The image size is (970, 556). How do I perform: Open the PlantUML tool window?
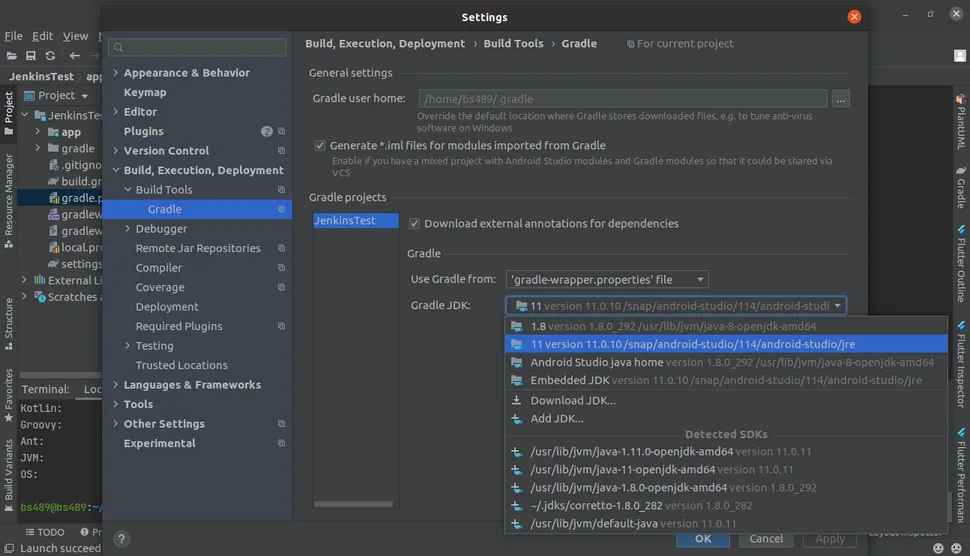961,120
